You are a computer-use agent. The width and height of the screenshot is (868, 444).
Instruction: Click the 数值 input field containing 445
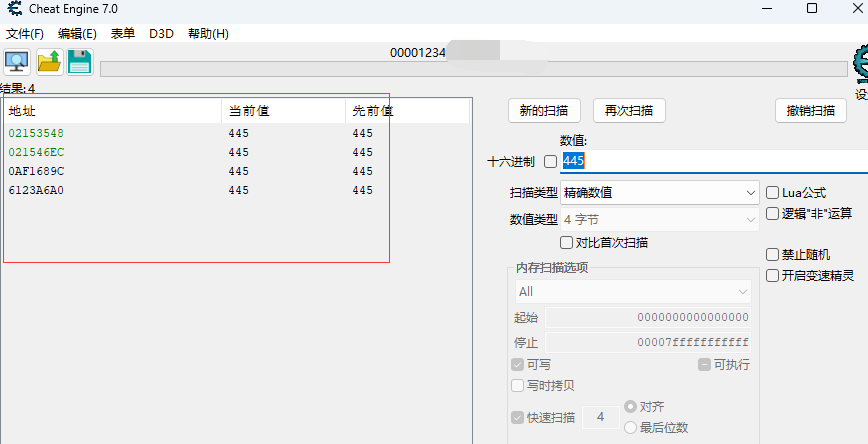(x=714, y=161)
